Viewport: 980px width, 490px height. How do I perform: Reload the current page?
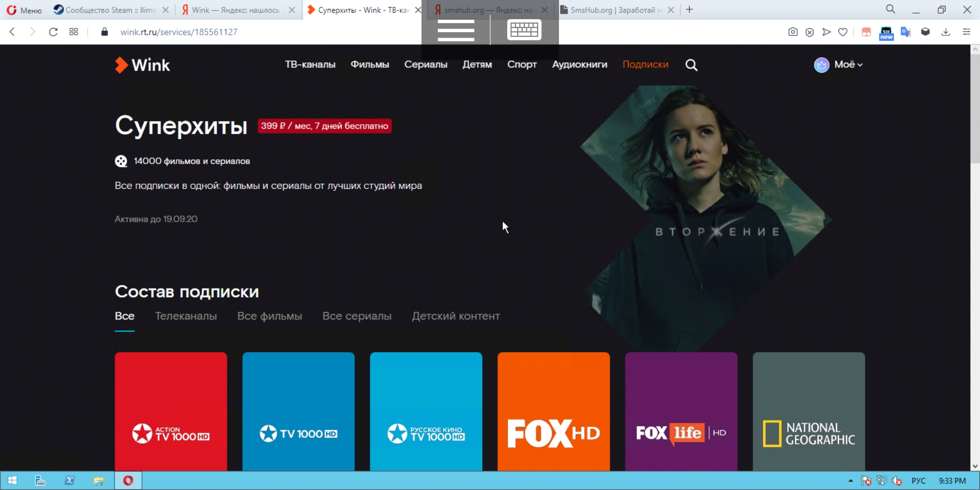pos(53,32)
